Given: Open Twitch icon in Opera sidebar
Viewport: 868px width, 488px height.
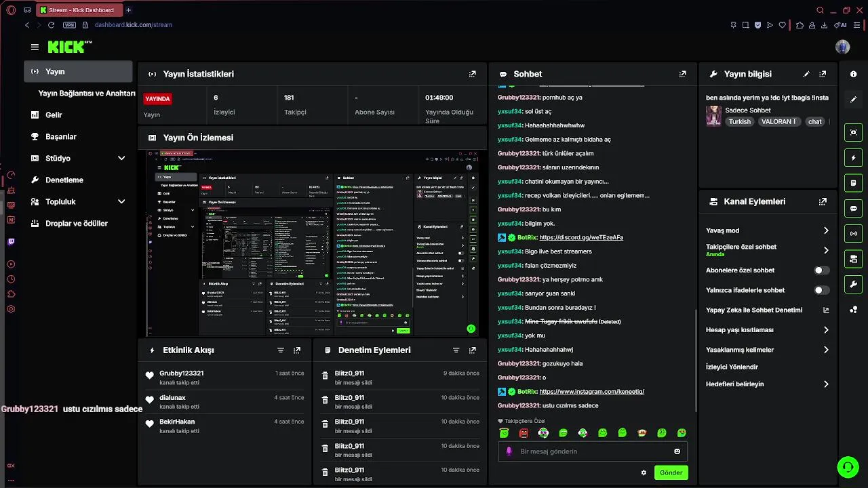Looking at the screenshot, I should [x=11, y=241].
